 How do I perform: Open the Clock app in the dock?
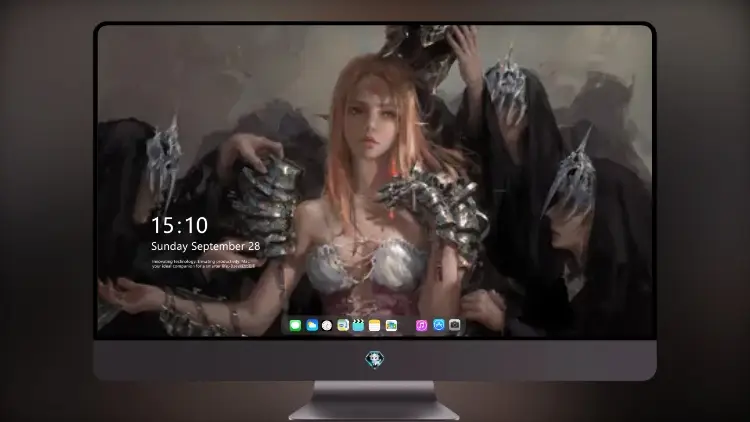click(x=327, y=325)
